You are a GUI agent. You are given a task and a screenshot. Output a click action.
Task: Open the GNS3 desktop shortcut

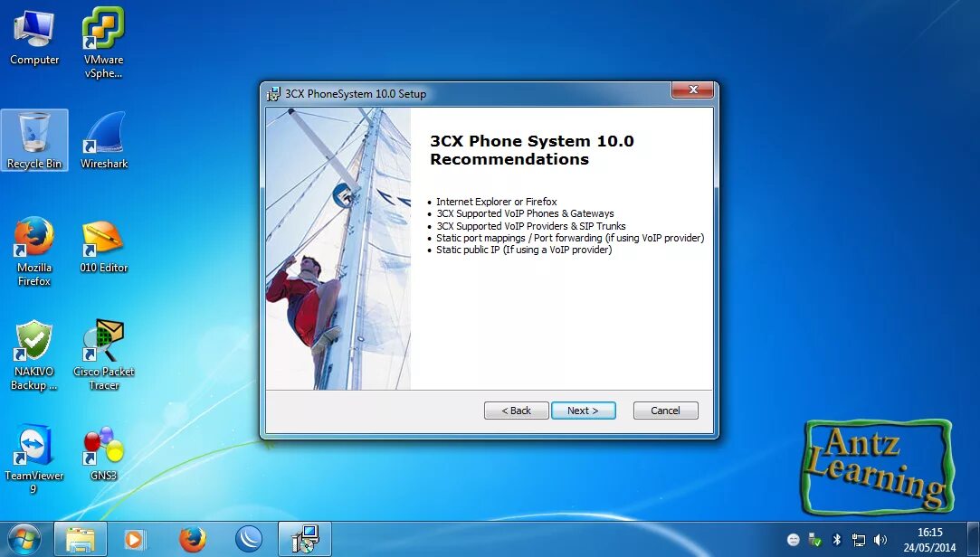(x=104, y=454)
